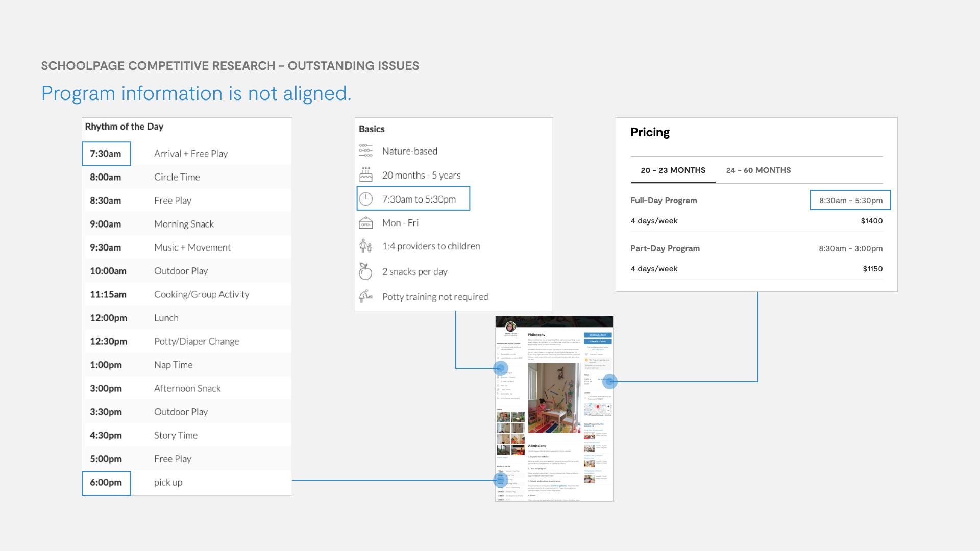Click the '3:30pm' time cell
The width and height of the screenshot is (980, 551).
click(106, 412)
